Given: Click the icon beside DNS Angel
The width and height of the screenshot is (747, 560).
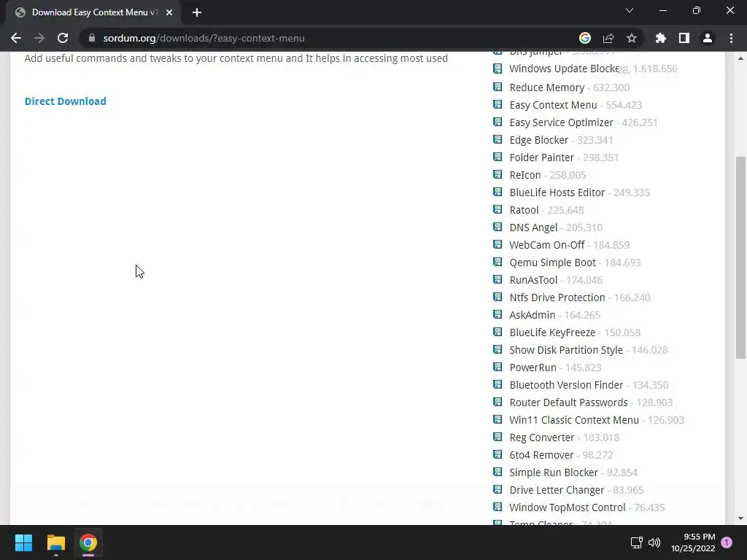Looking at the screenshot, I should 498,227.
